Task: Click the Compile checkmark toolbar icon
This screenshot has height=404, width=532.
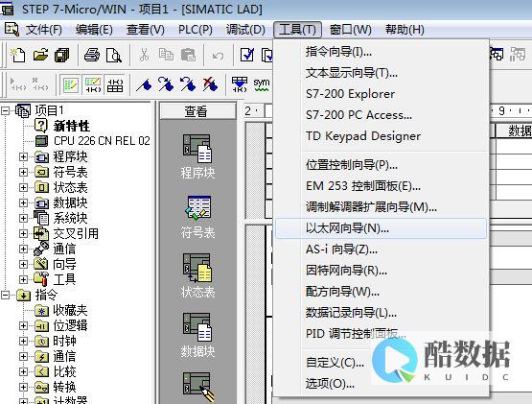Action: [247, 55]
